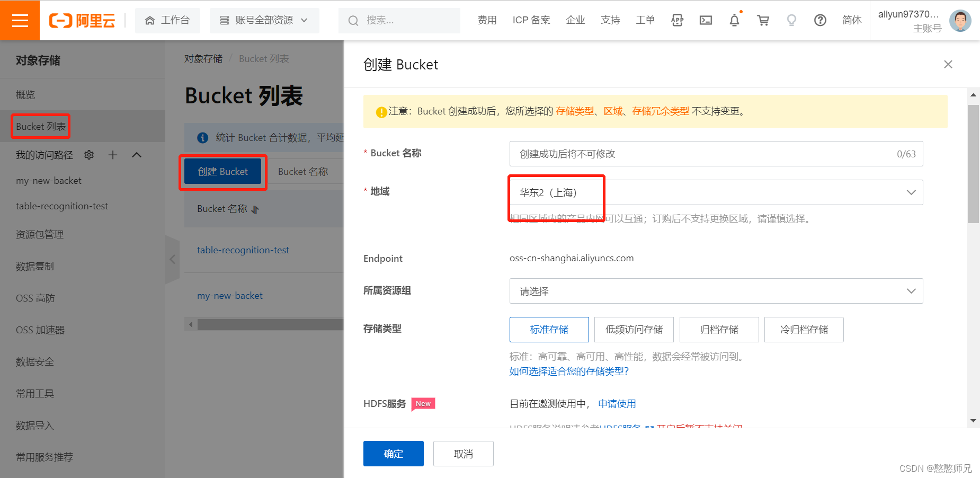
Task: Click 工作台 in the top menu
Action: (167, 20)
